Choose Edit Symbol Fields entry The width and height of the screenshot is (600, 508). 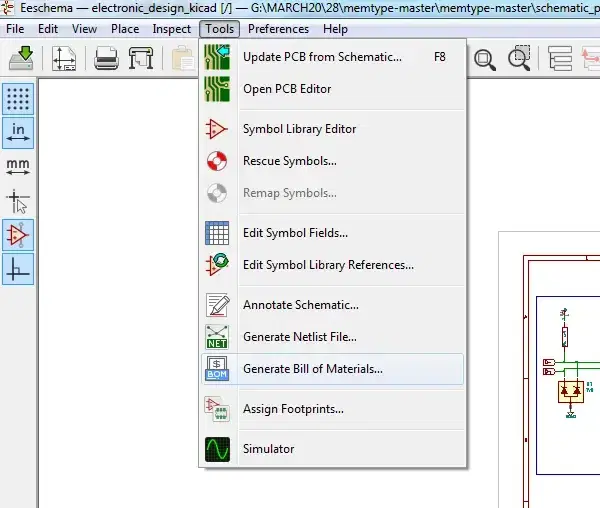[x=332, y=233]
